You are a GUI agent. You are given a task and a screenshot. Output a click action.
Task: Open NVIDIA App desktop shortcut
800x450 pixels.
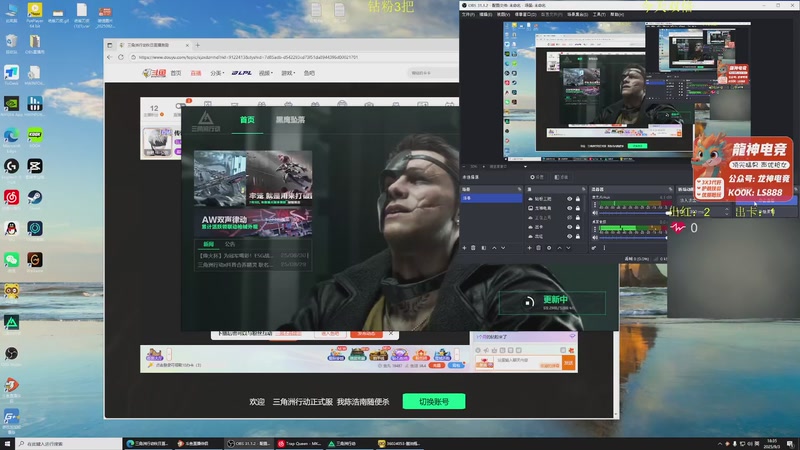click(11, 104)
